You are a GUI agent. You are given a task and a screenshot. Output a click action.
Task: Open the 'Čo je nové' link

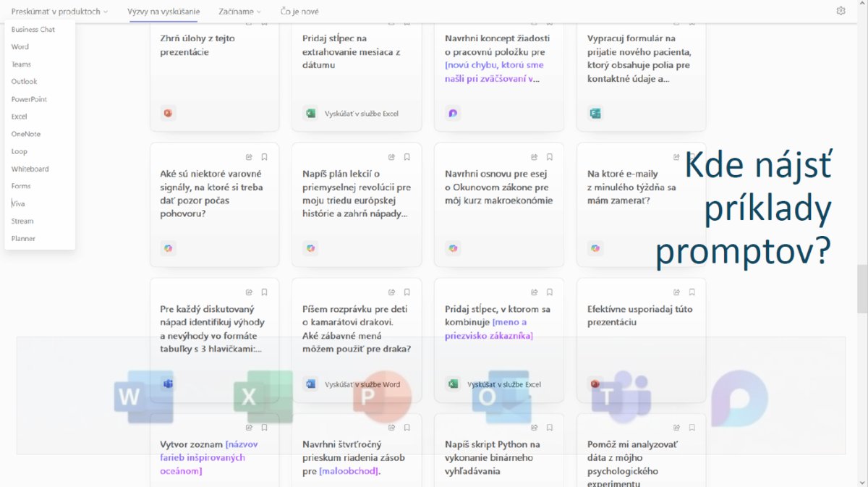tap(299, 12)
